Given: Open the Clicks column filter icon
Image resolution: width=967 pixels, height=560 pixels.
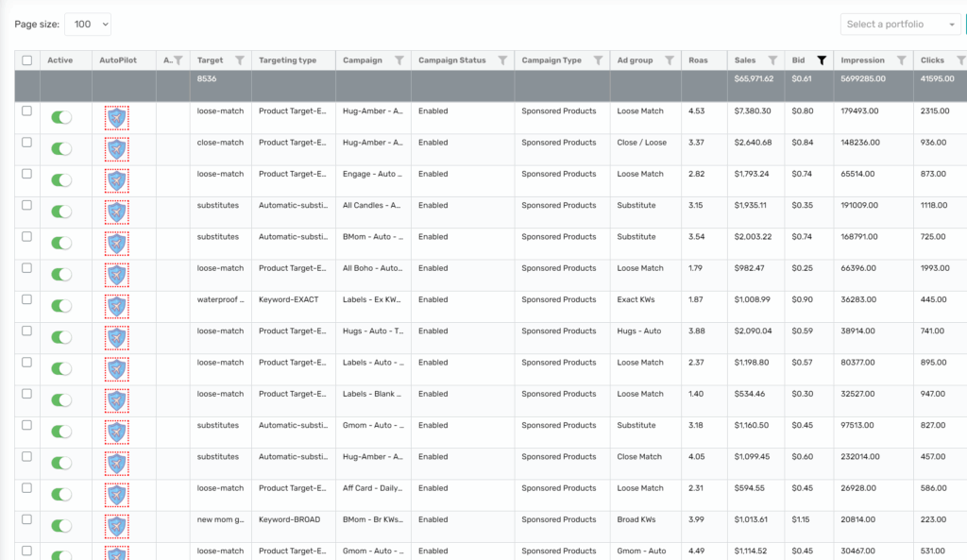Looking at the screenshot, I should (x=960, y=60).
